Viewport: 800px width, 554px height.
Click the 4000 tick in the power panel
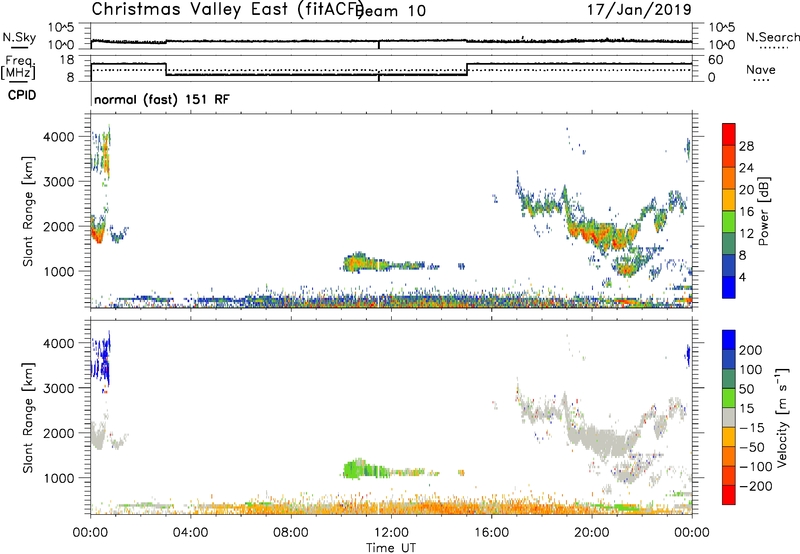pyautogui.click(x=58, y=137)
